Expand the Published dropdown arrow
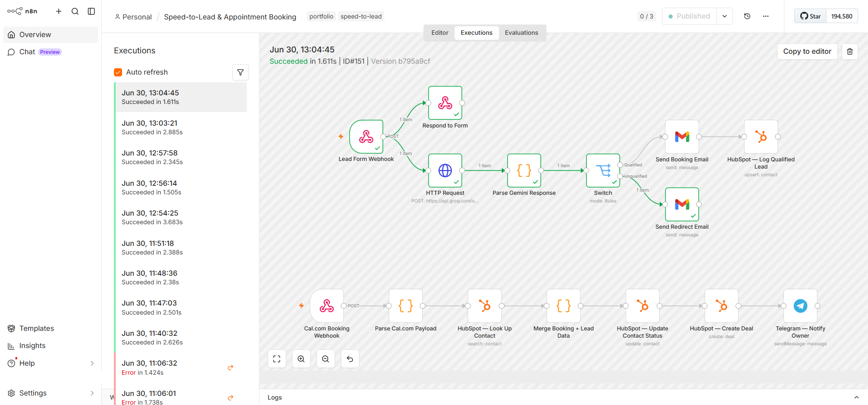Viewport: 868px width, 405px height. [x=724, y=16]
